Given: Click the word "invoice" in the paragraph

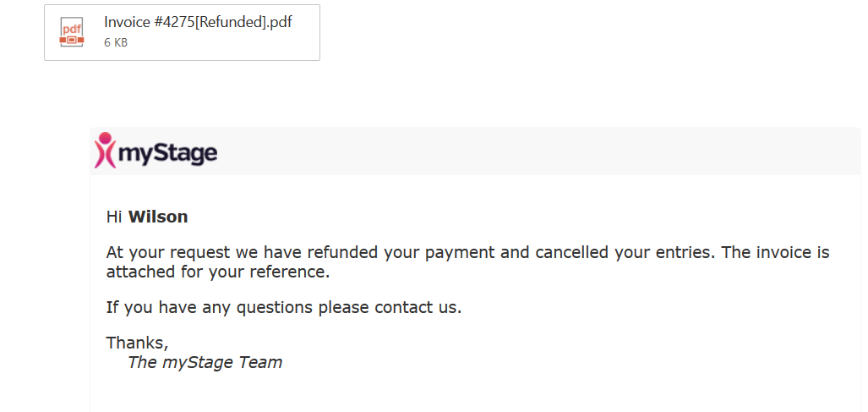Looking at the screenshot, I should click(781, 253).
